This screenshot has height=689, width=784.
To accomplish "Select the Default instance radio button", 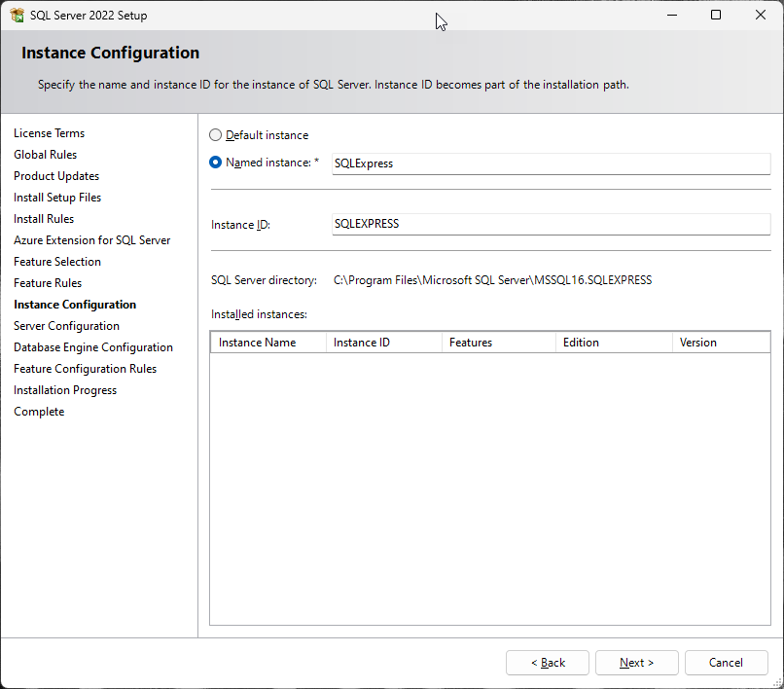I will pos(216,135).
